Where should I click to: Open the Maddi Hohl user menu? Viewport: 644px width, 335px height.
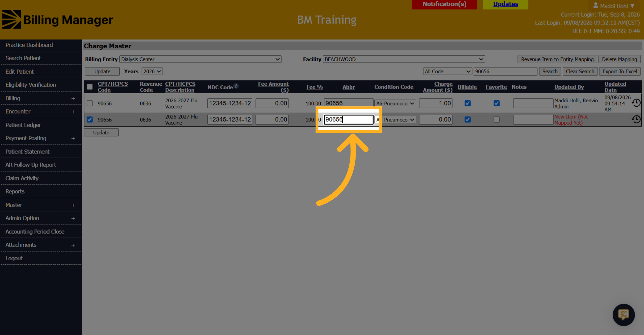613,6
